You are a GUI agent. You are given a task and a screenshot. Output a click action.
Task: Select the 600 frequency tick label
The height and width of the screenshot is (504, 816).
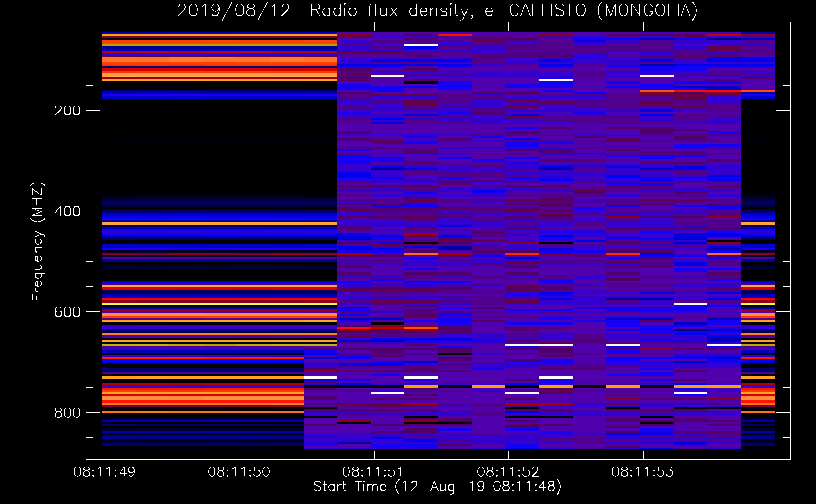(x=68, y=312)
